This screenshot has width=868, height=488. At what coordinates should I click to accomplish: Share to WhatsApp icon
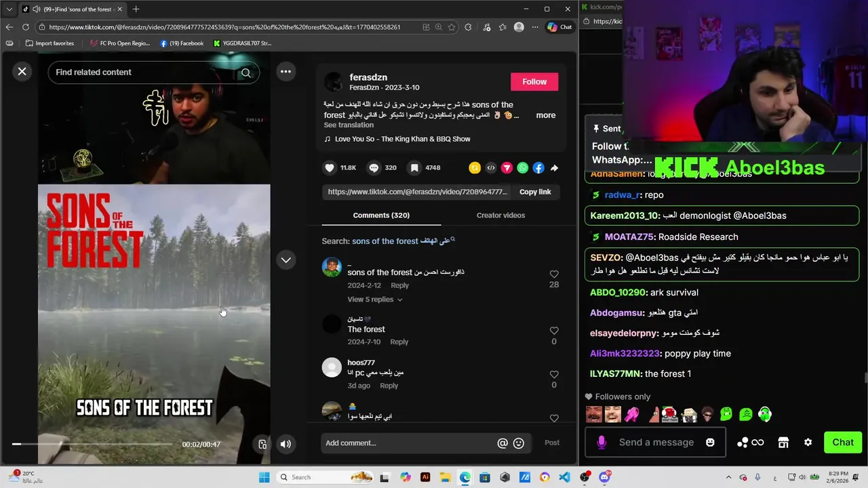click(522, 168)
